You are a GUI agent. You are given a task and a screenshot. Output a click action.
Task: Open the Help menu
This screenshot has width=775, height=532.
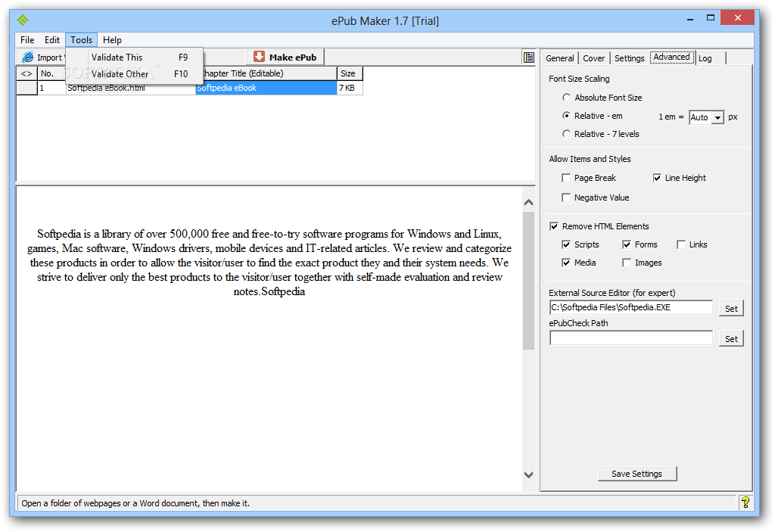112,40
